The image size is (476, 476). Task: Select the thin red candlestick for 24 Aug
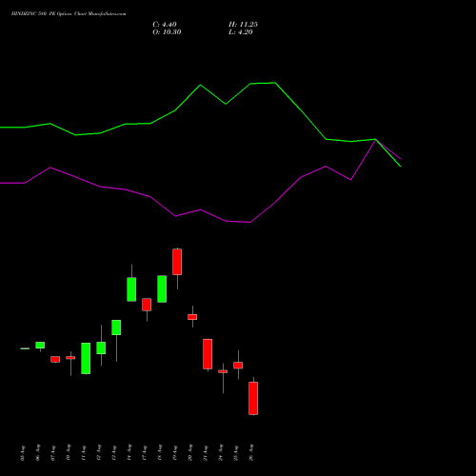click(x=223, y=371)
